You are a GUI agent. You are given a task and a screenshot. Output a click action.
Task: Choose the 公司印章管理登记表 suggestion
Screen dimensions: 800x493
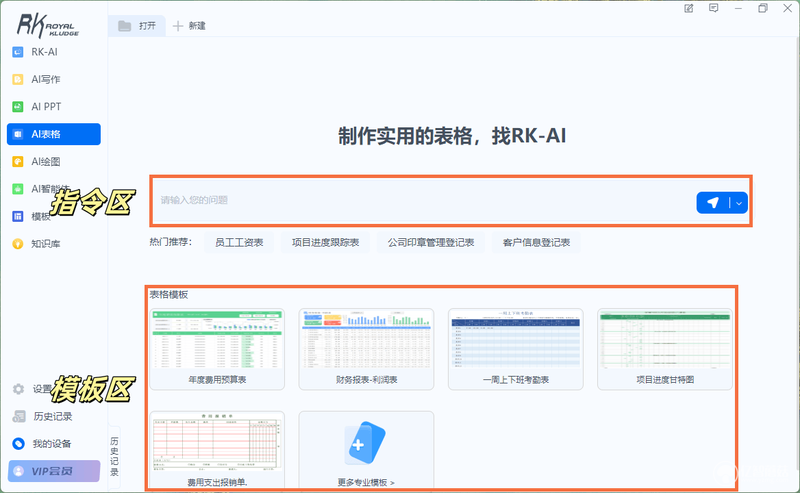tap(431, 242)
